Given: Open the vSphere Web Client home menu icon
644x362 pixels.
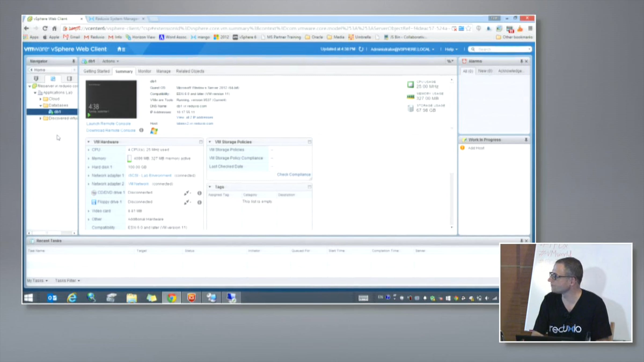Looking at the screenshot, I should [121, 49].
